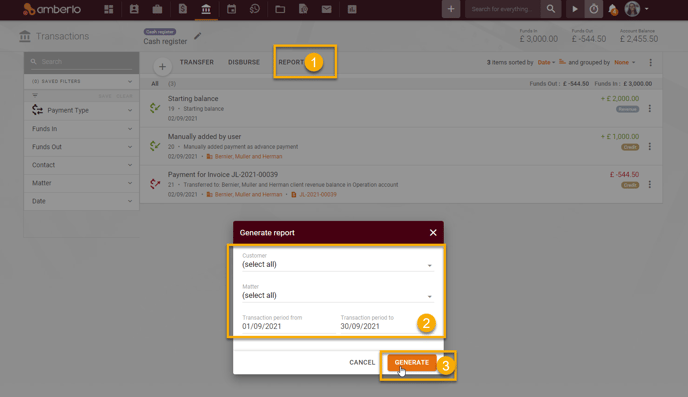
Task: Open the time tracking history icon
Action: coord(254,9)
